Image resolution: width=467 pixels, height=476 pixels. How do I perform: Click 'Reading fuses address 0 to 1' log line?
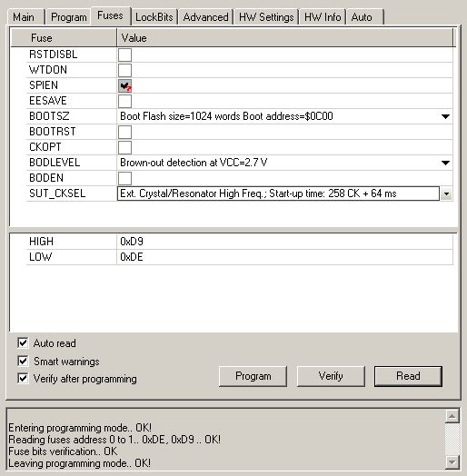click(x=114, y=440)
